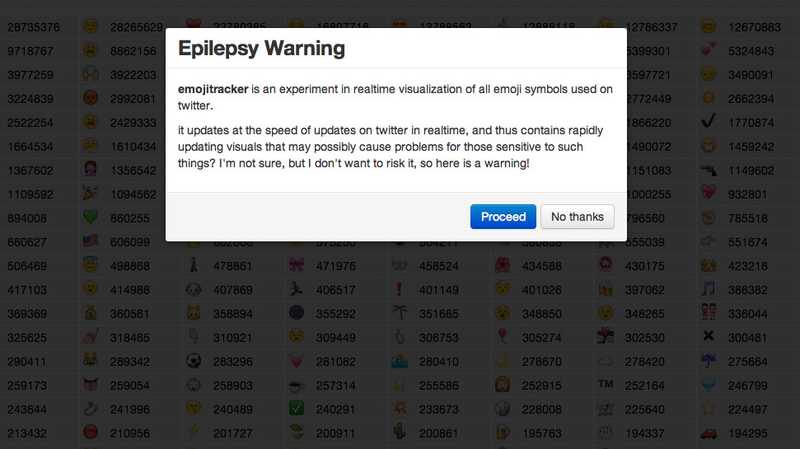Select the TM trademark symbol beside 252164
Screen dimensions: 800x449
point(605,383)
